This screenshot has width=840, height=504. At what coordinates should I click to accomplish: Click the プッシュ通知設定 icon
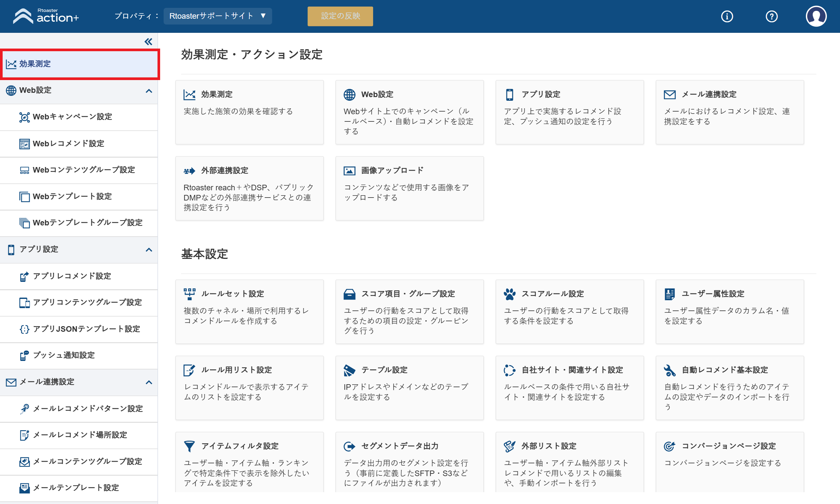[x=25, y=355]
